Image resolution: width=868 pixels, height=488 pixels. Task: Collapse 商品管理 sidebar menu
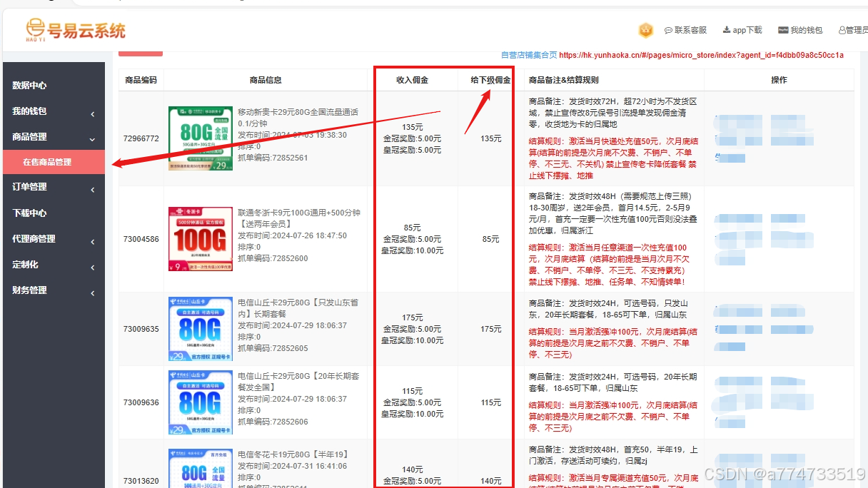tap(54, 137)
